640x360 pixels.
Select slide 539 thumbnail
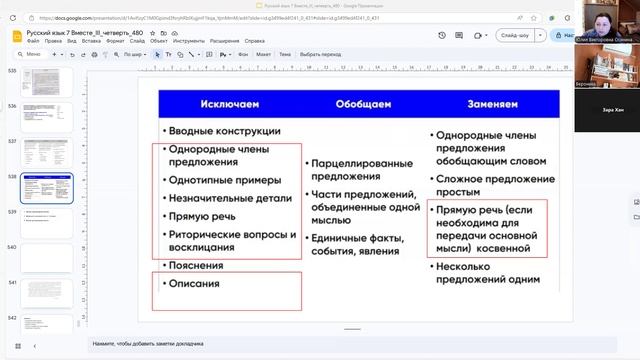click(47, 223)
